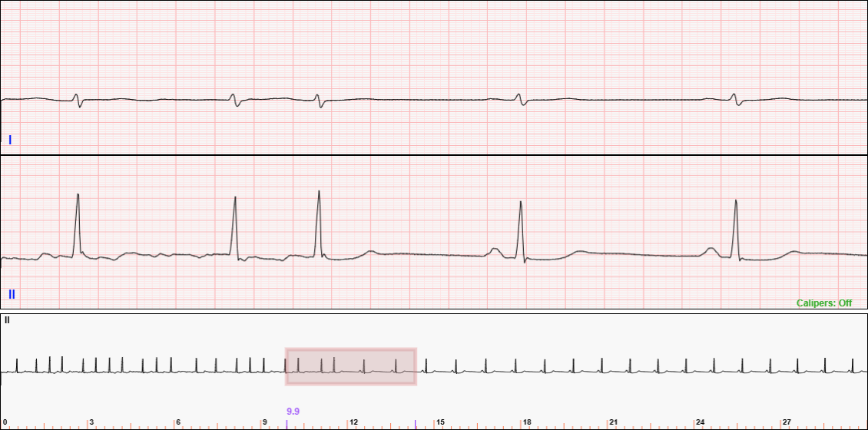
Task: Click the divider between Lead I and II
Action: coord(434,156)
